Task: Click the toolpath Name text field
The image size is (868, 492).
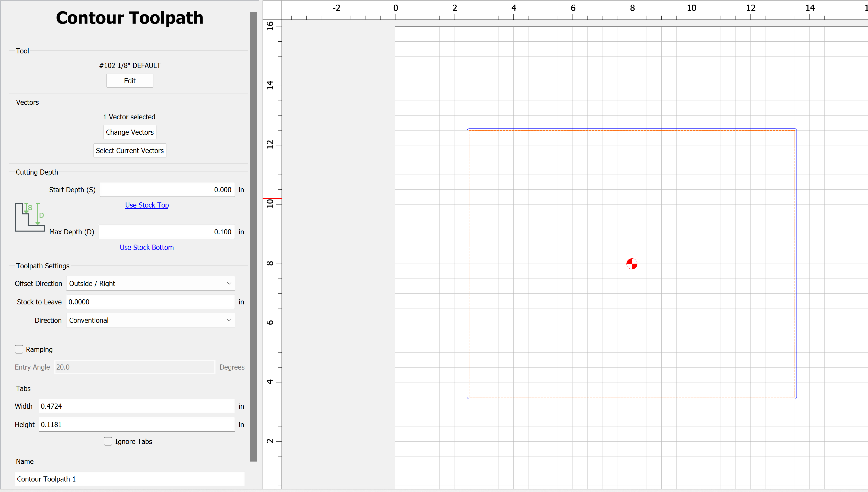Action: 130,478
